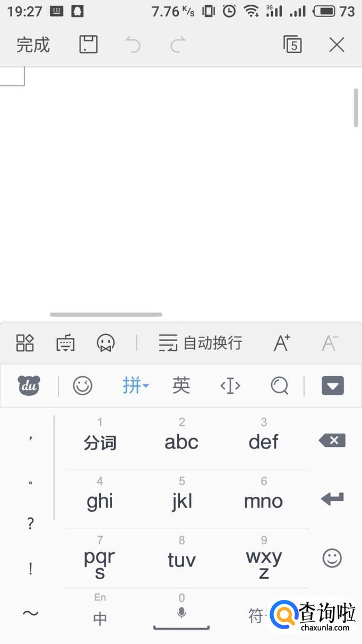The image size is (362, 644).
Task: Collapse the keyboard with down-arrow button
Action: 333,386
